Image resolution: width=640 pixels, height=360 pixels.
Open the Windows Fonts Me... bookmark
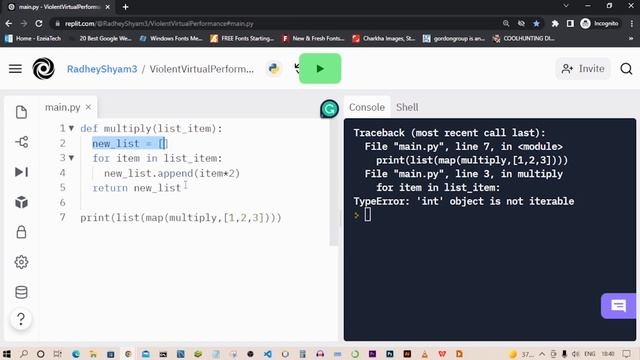pyautogui.click(x=171, y=38)
